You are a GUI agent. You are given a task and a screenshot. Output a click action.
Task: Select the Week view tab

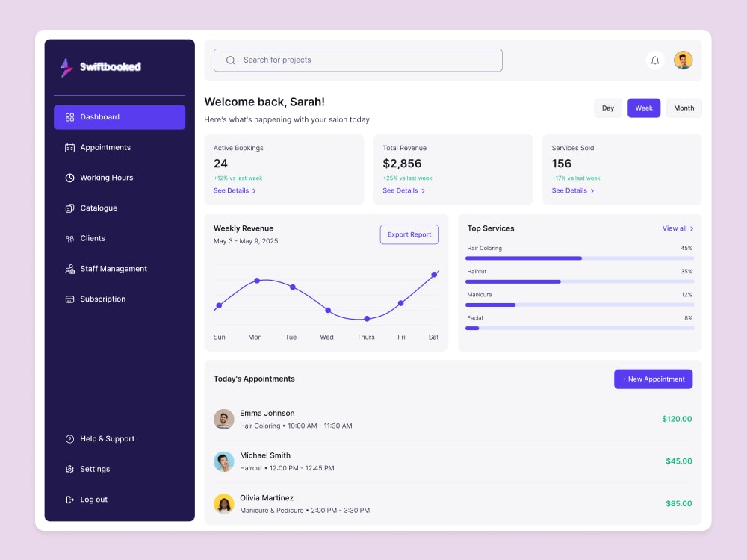[644, 108]
